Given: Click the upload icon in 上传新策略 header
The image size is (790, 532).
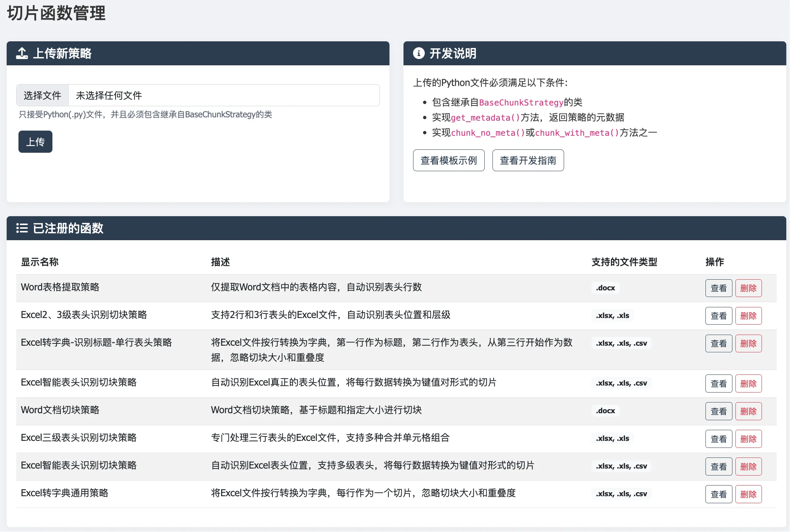Looking at the screenshot, I should pos(22,53).
